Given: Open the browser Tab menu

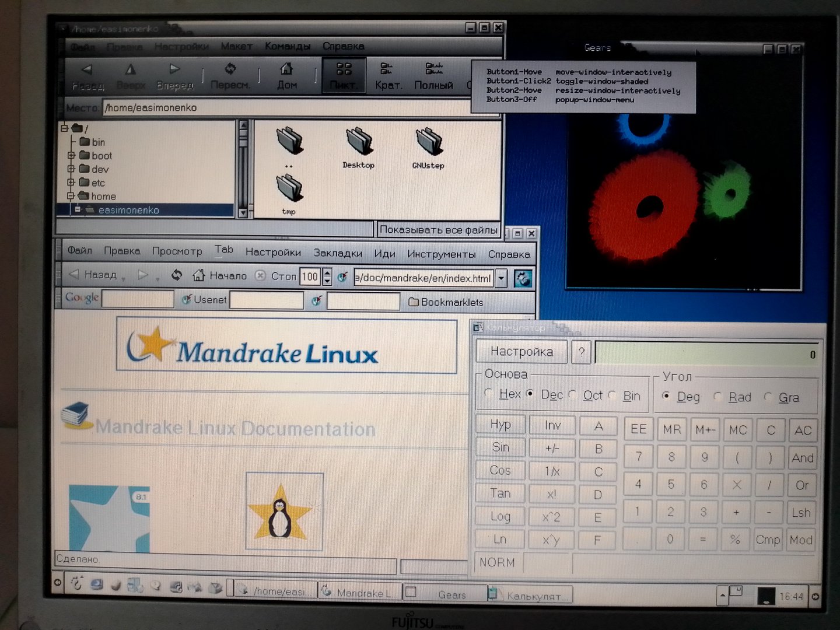Looking at the screenshot, I should click(x=223, y=250).
